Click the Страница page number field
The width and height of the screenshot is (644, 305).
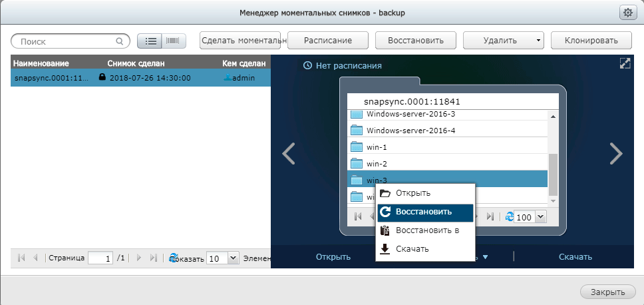click(100, 258)
